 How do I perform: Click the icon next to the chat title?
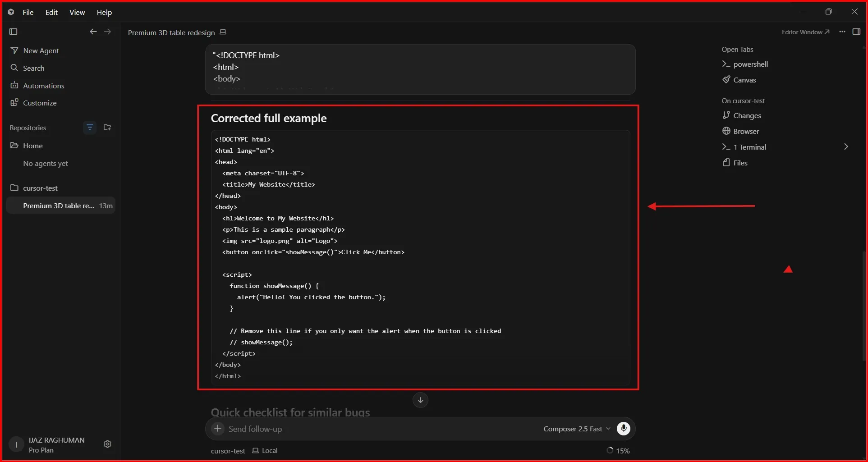(223, 32)
